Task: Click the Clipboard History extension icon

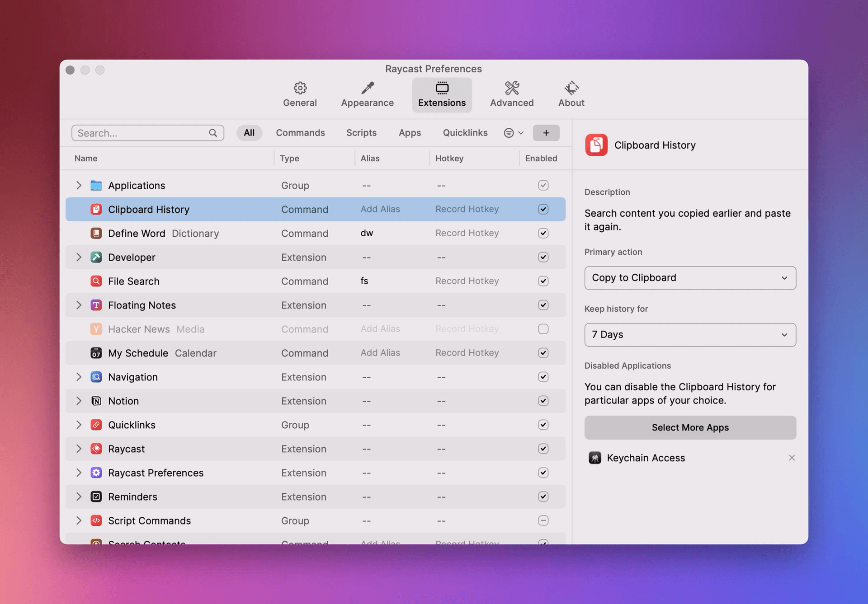Action: pos(96,209)
